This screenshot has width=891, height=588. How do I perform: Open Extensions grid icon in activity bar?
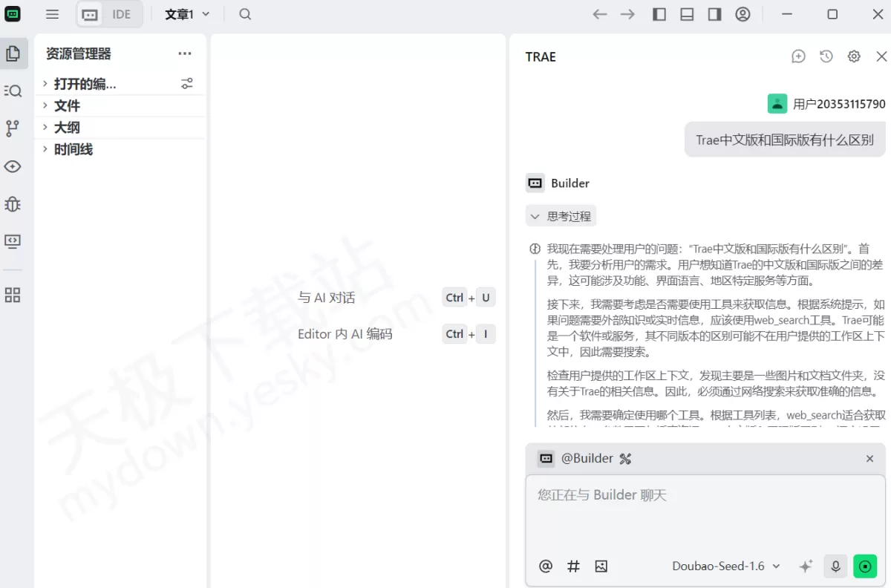pos(13,295)
